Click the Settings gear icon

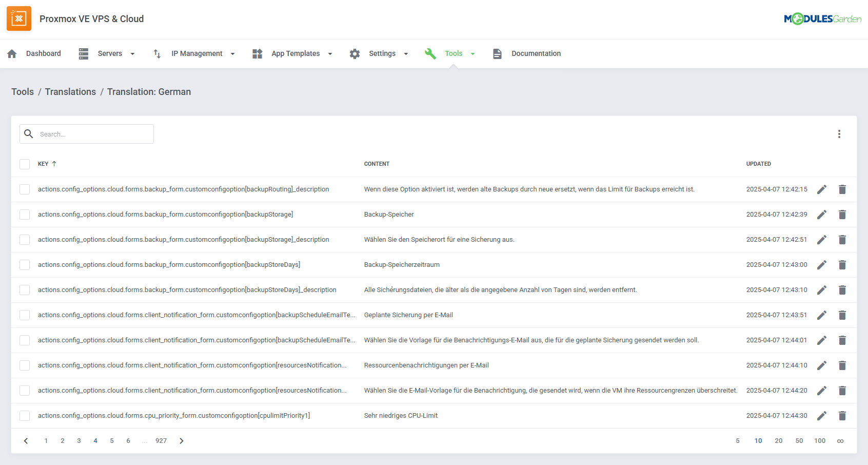[354, 53]
